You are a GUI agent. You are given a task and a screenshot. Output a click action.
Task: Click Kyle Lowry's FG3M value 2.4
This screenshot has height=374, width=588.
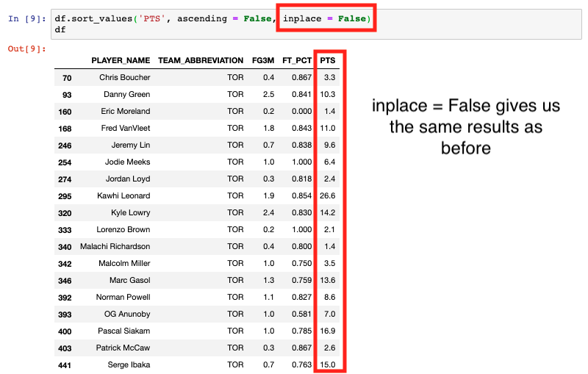[268, 212]
